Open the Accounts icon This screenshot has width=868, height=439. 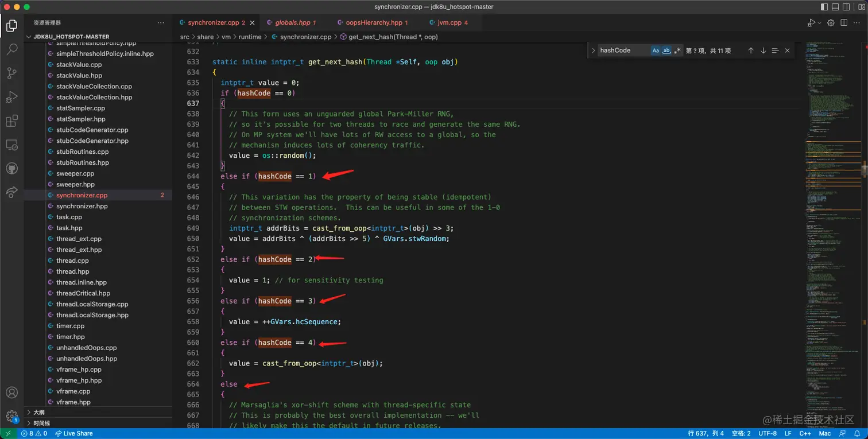tap(11, 393)
